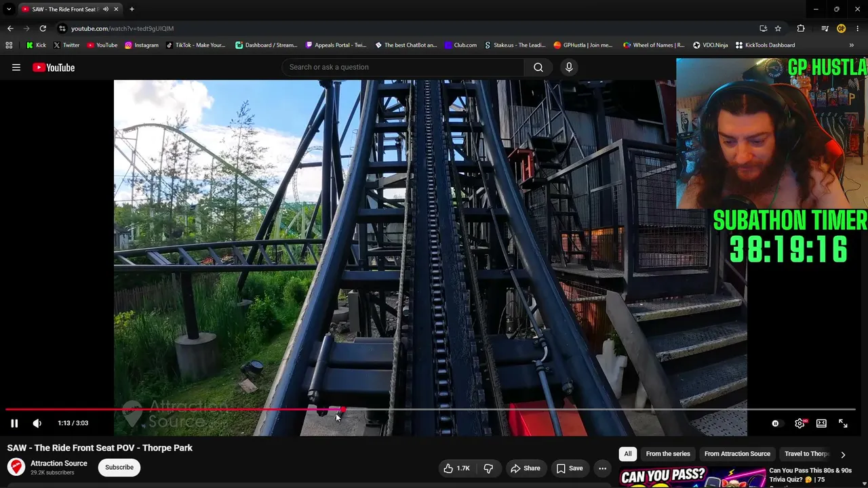The height and width of the screenshot is (488, 868).
Task: Open the browser Extensions puzzle icon
Action: pyautogui.click(x=801, y=28)
